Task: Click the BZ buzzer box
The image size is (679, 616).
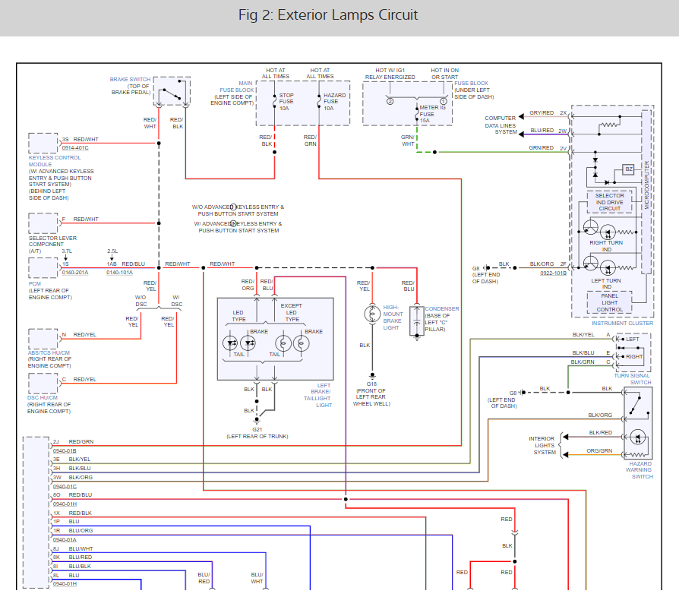Action: (628, 169)
